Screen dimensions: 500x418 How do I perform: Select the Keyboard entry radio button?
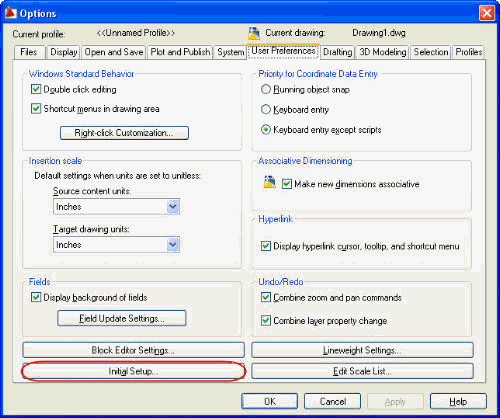(x=266, y=109)
